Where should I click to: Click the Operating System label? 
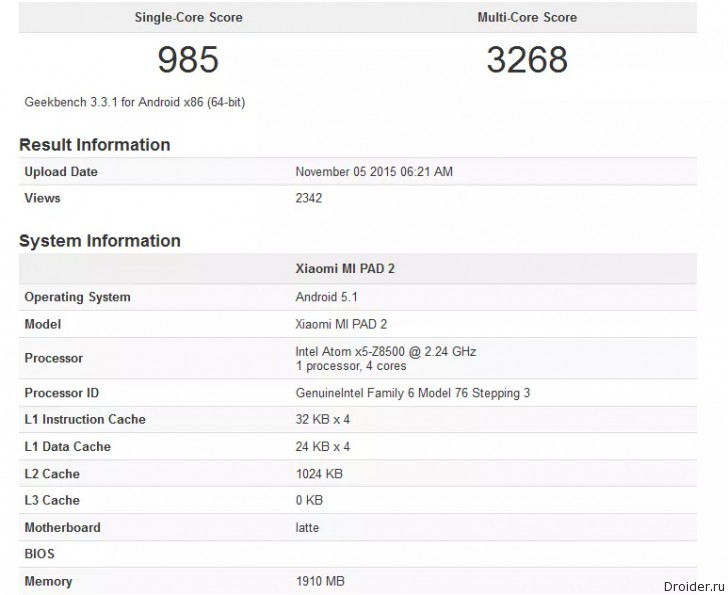(x=77, y=297)
